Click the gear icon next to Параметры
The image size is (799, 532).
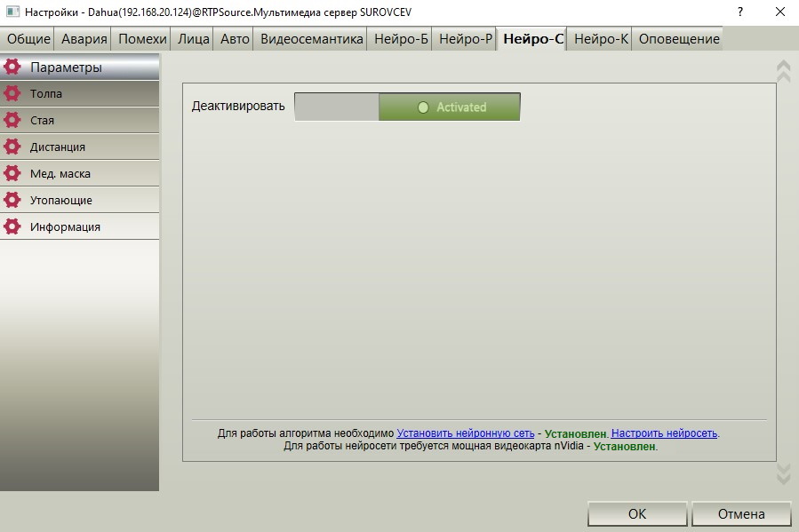(12, 67)
